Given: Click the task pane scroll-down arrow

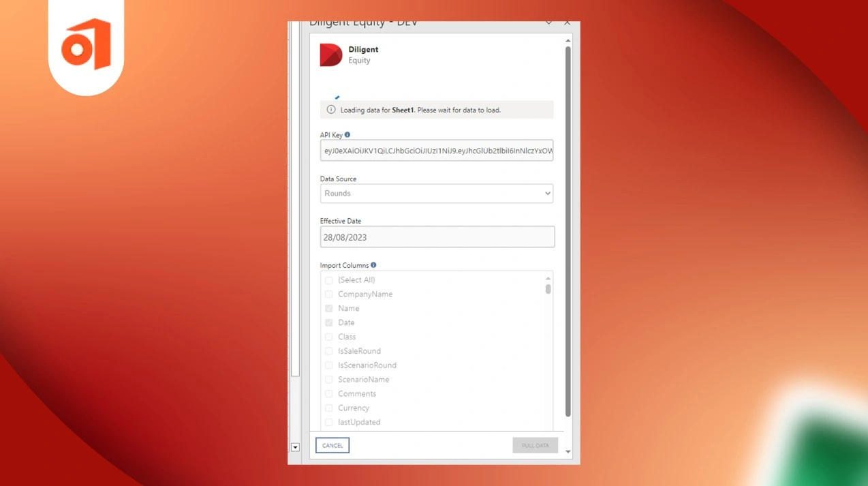Looking at the screenshot, I should pyautogui.click(x=568, y=452).
